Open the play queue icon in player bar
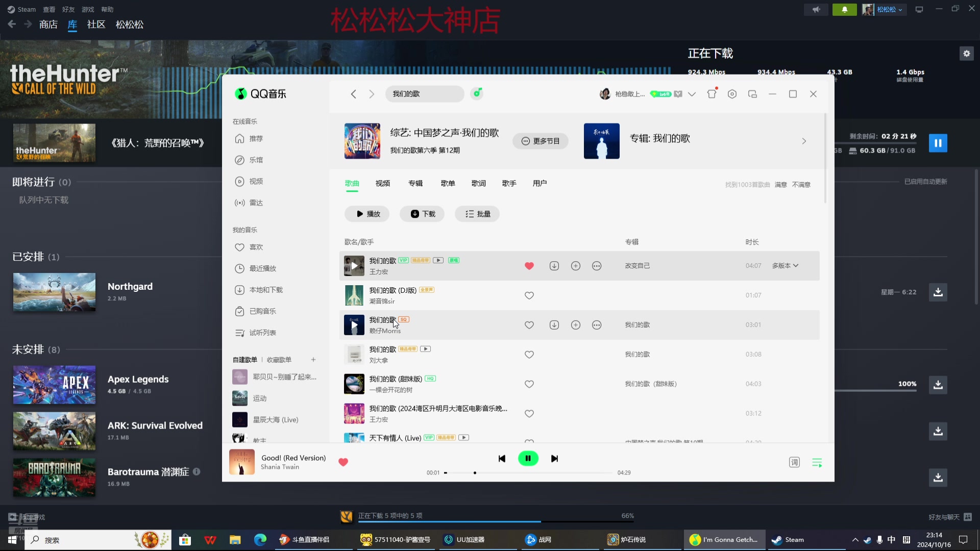This screenshot has height=551, width=980. click(817, 462)
